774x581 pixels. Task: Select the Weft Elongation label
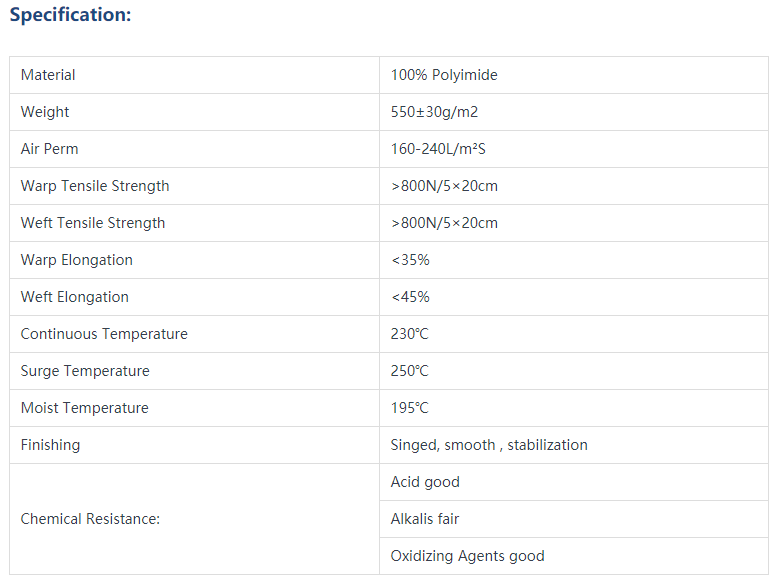(x=75, y=297)
